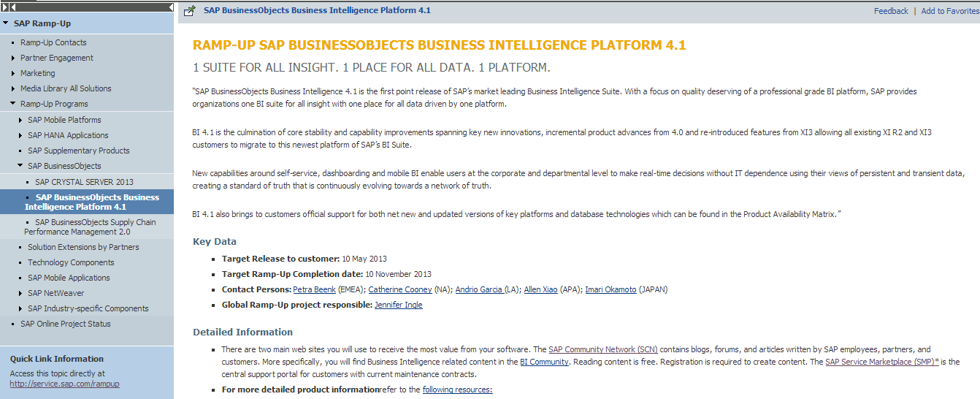Click the first arrow icon in navigation header
Screen dimensions: 980x399
[4, 7]
